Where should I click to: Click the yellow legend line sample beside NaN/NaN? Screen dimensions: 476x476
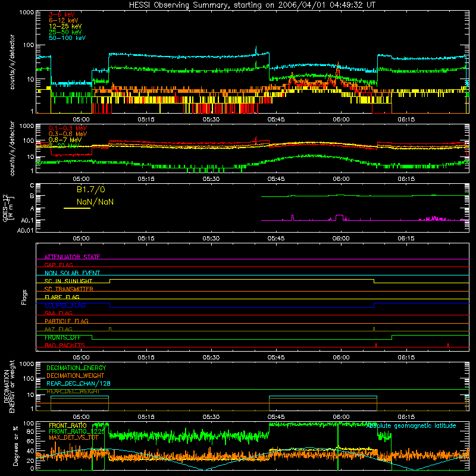tap(77, 208)
